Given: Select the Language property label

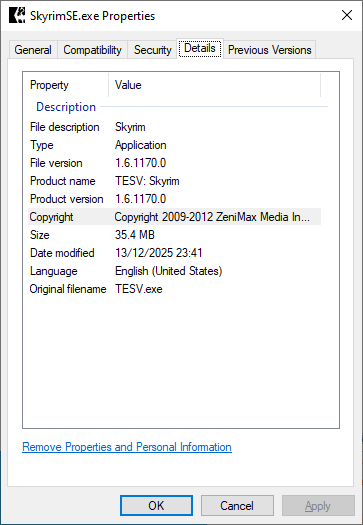Looking at the screenshot, I should [x=54, y=271].
